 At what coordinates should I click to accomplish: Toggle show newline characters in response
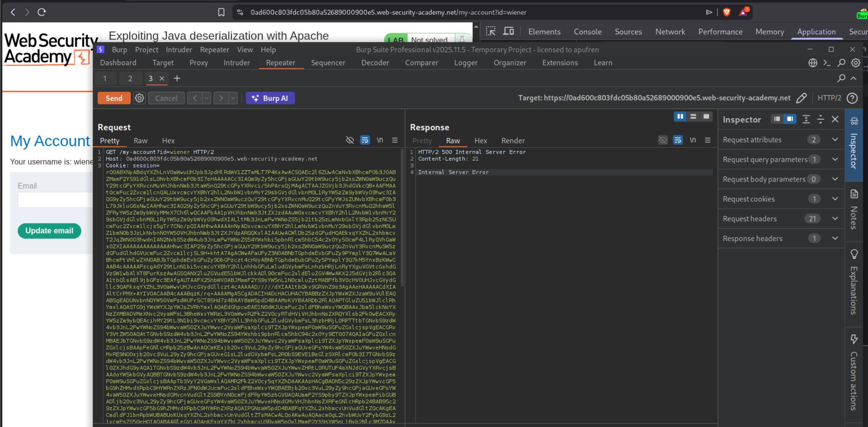pyautogui.click(x=693, y=140)
